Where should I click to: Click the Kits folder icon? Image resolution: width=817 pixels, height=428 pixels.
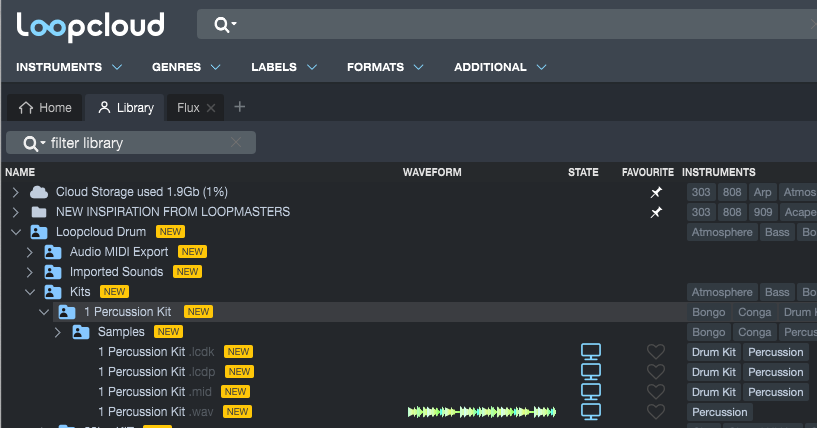tap(53, 292)
